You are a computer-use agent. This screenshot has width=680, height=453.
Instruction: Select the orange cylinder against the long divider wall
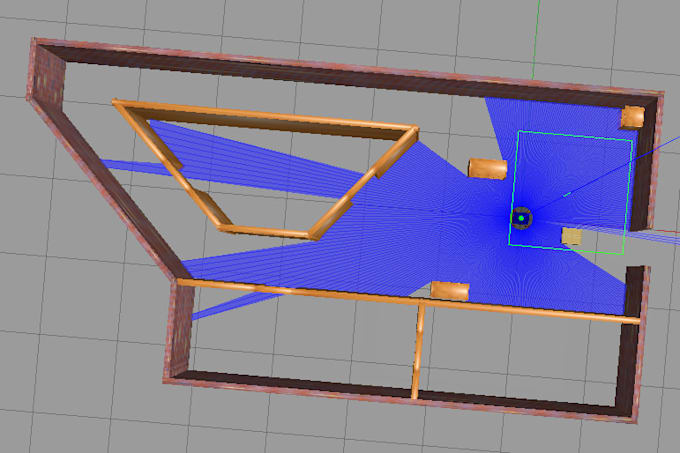tap(450, 290)
